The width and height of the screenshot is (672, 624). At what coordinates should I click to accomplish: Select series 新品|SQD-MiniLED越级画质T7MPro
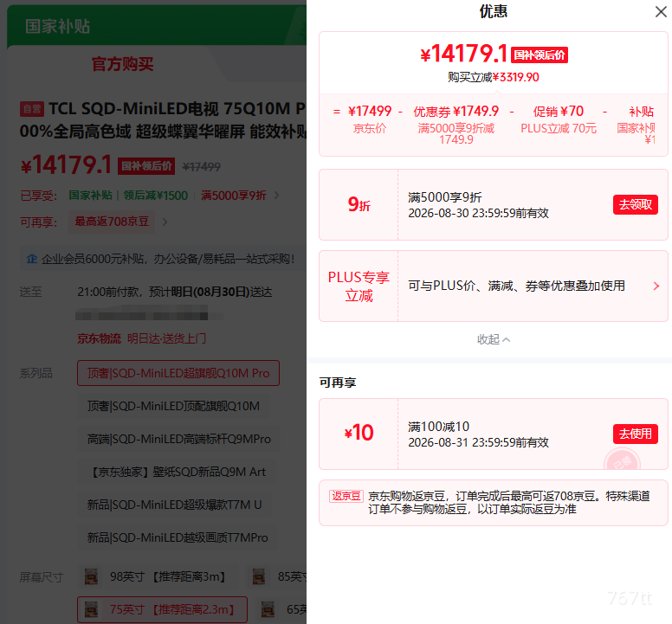(x=178, y=538)
